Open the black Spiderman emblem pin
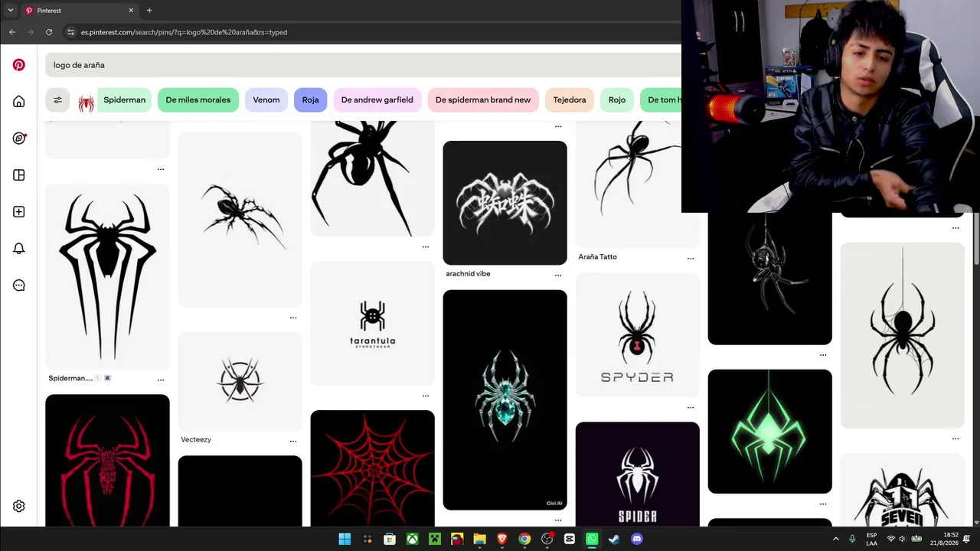The height and width of the screenshot is (551, 980). 107,276
